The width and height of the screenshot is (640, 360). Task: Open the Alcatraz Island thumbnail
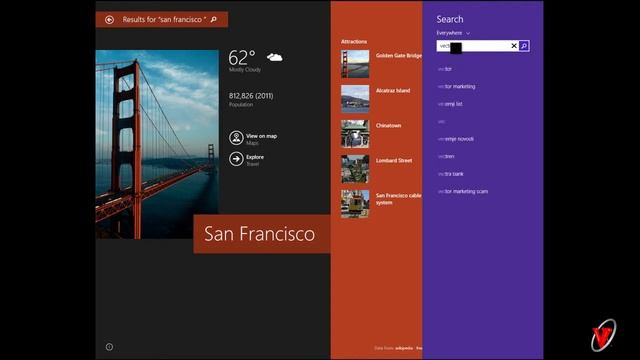click(355, 99)
